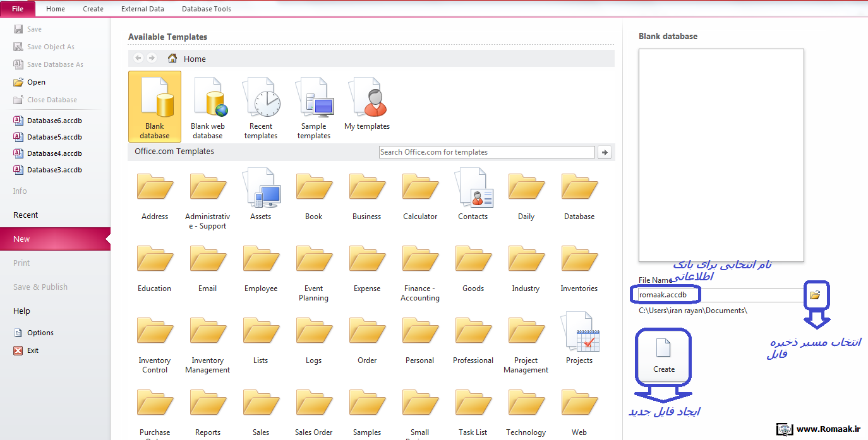
Task: Browse for database save location
Action: coord(815,295)
